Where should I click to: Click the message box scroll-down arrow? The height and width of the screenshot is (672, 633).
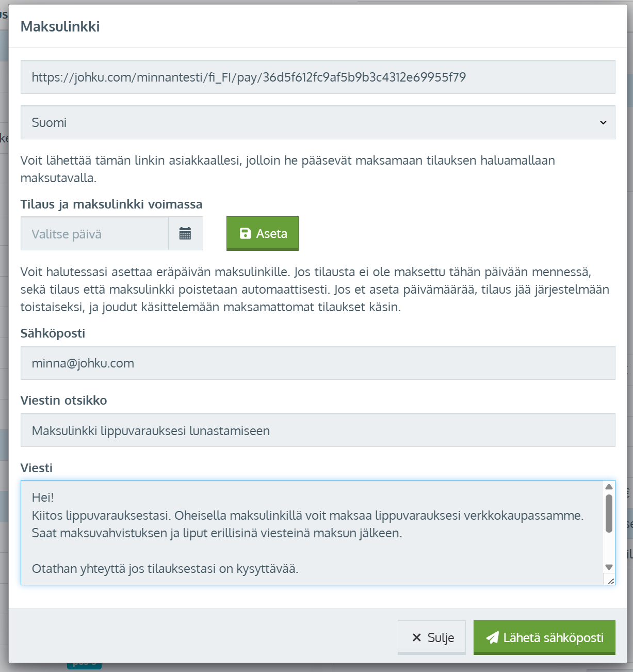609,567
